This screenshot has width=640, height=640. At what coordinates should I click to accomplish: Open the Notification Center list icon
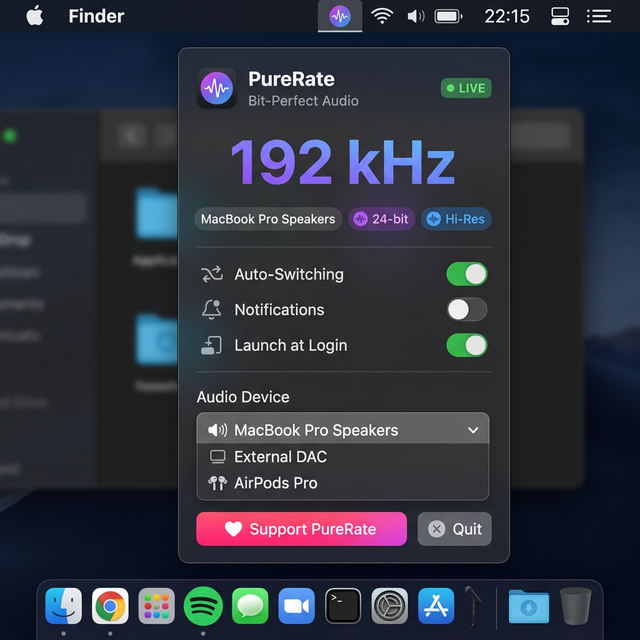point(599,16)
